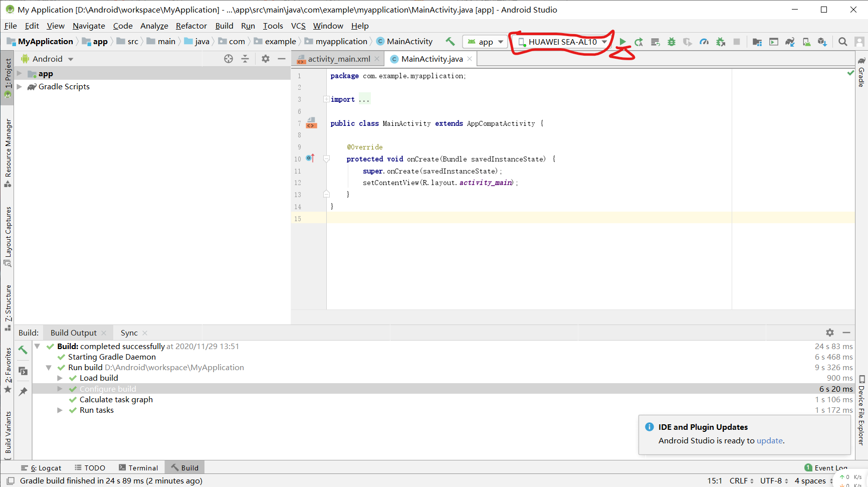Open the Logcat tool window
The width and height of the screenshot is (868, 487).
click(41, 467)
